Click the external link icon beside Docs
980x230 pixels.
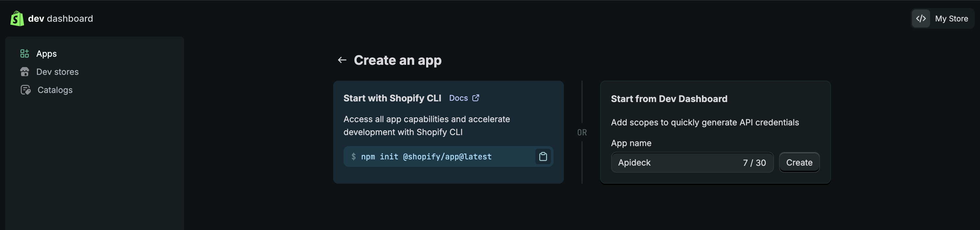click(x=475, y=98)
